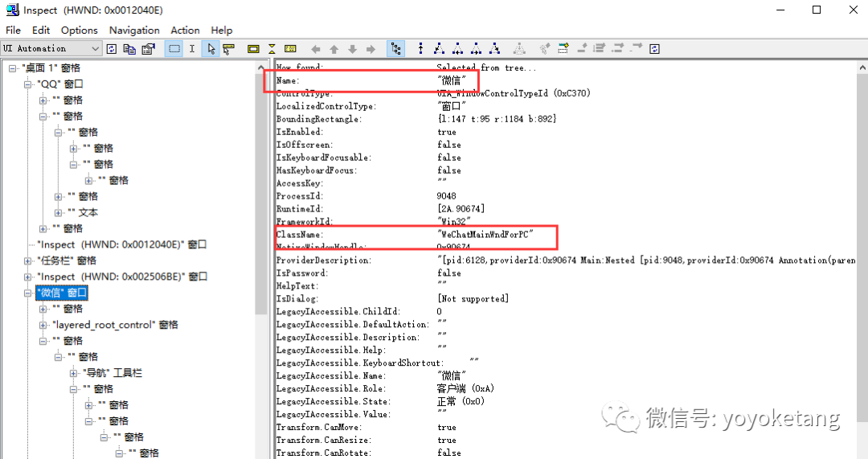Click the ProcessId value 9048

tap(446, 196)
